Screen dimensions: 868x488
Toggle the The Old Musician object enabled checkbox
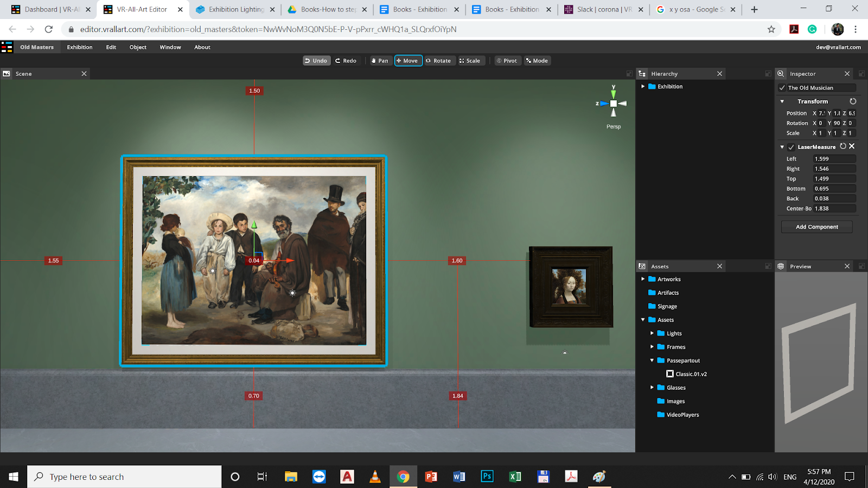(782, 88)
